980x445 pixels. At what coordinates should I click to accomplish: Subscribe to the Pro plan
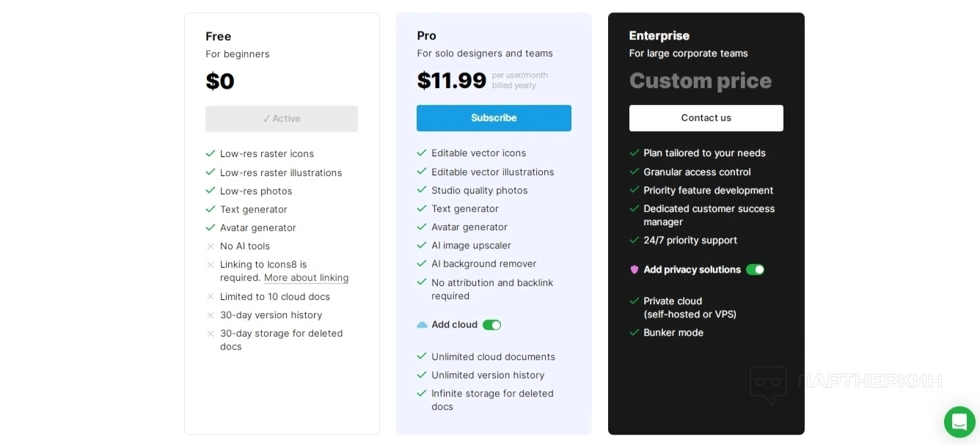point(494,118)
